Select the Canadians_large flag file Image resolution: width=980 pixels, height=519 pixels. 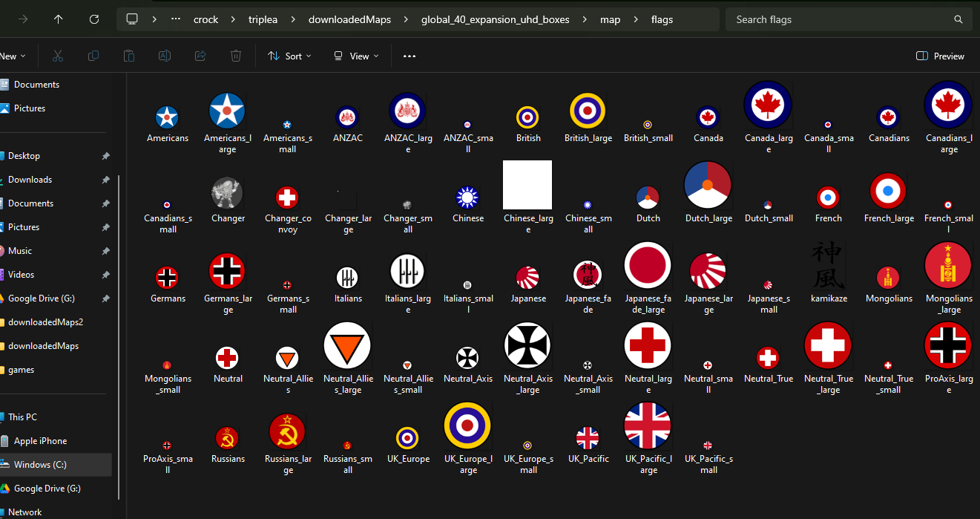click(x=949, y=105)
